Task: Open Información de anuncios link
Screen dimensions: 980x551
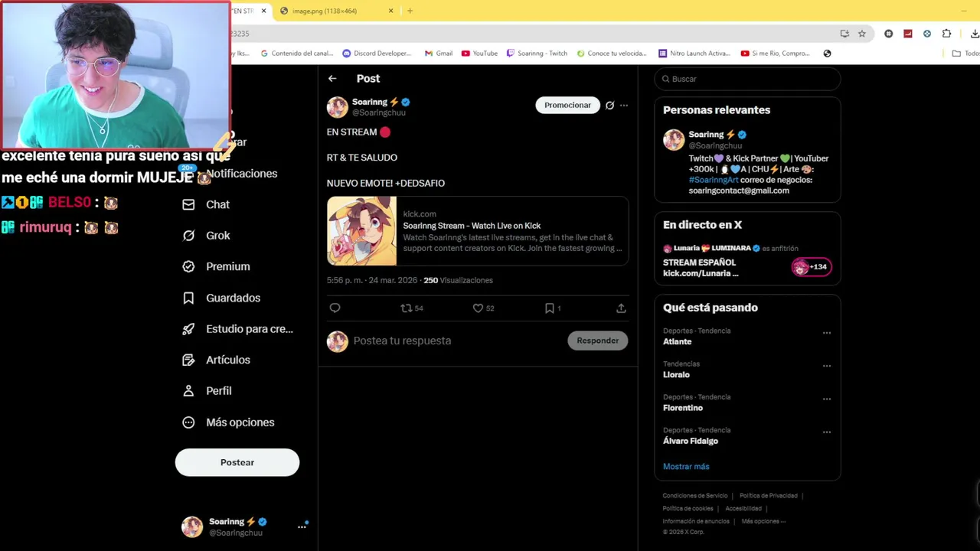Action: point(696,522)
